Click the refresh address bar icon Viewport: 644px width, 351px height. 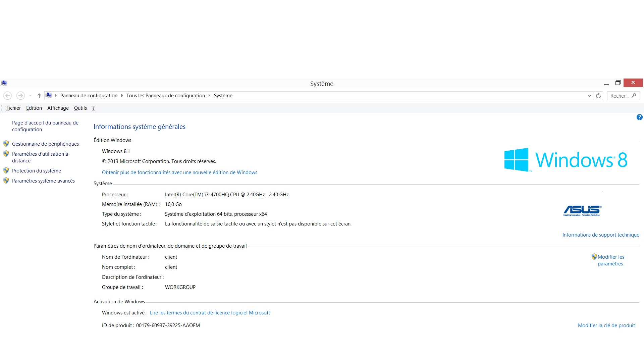pyautogui.click(x=598, y=96)
